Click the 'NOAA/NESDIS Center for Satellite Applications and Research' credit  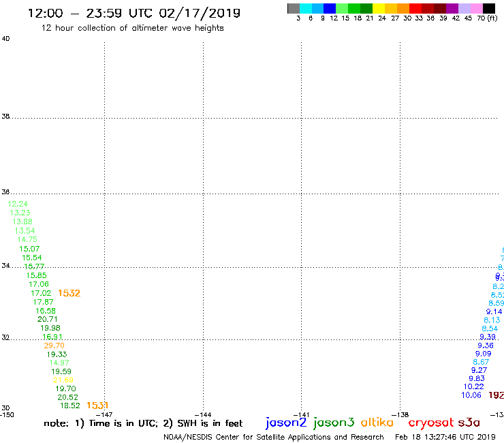pos(274,437)
